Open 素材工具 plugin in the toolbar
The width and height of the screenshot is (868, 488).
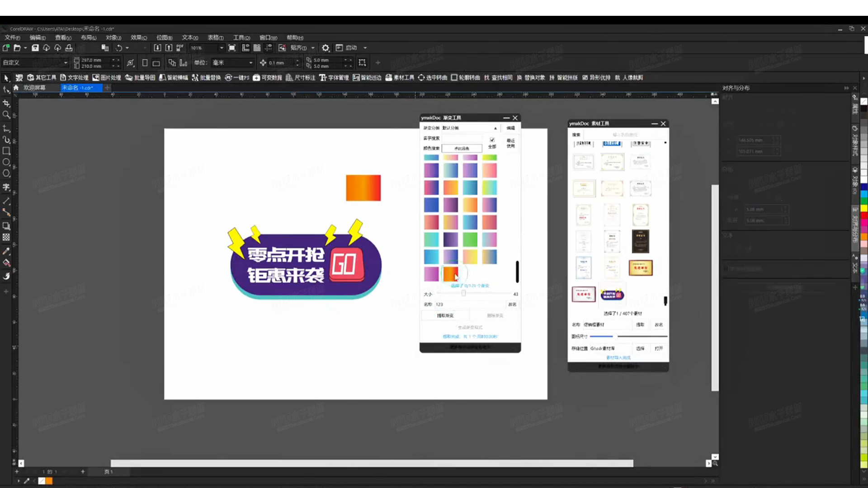[x=400, y=78]
